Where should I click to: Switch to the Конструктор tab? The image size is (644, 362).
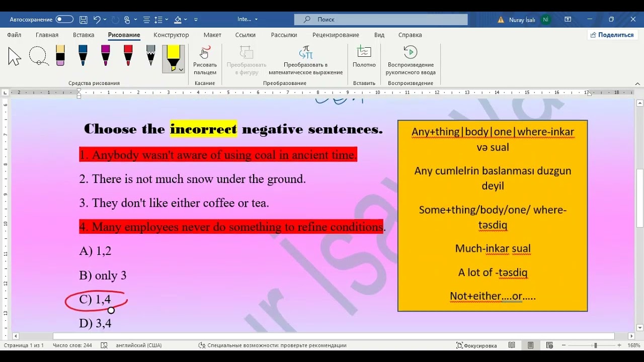pos(171,35)
